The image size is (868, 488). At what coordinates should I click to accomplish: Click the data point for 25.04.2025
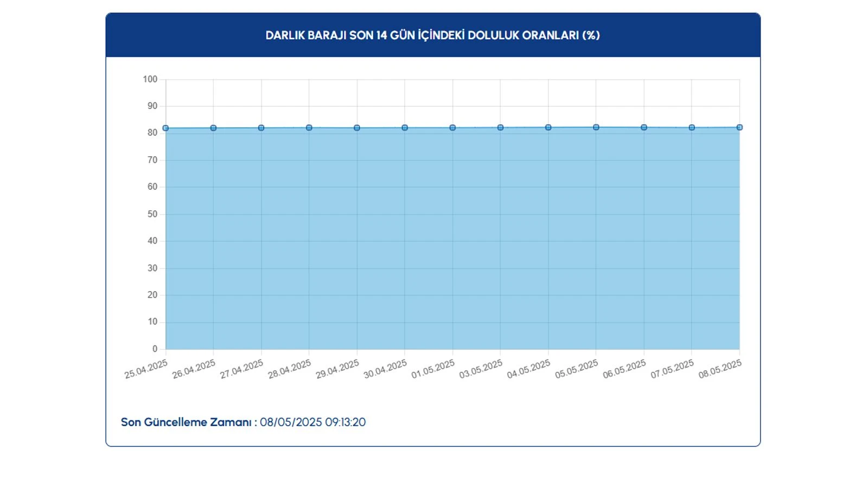pos(165,128)
